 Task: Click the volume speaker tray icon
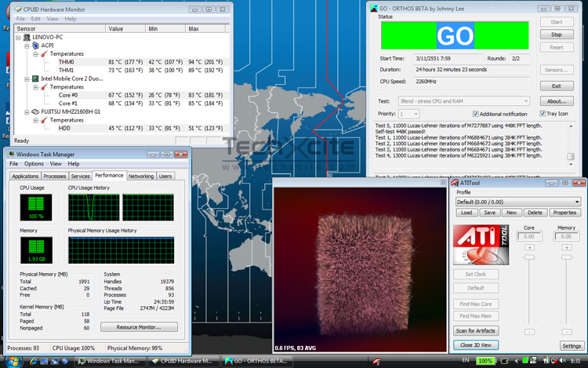coord(562,360)
